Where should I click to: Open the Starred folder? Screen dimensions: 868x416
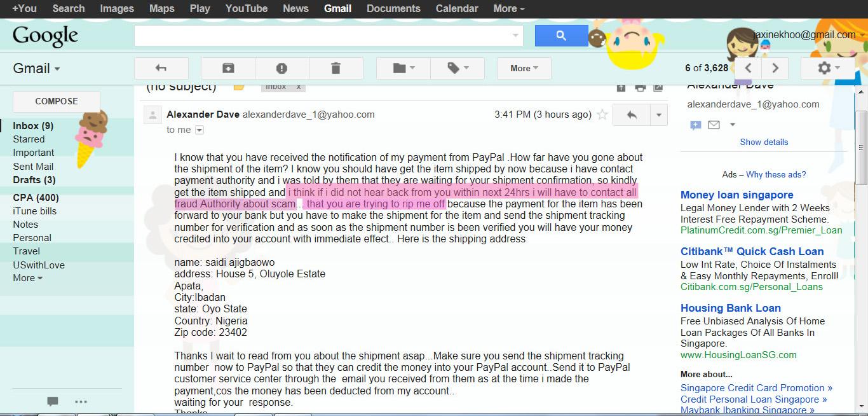click(29, 139)
